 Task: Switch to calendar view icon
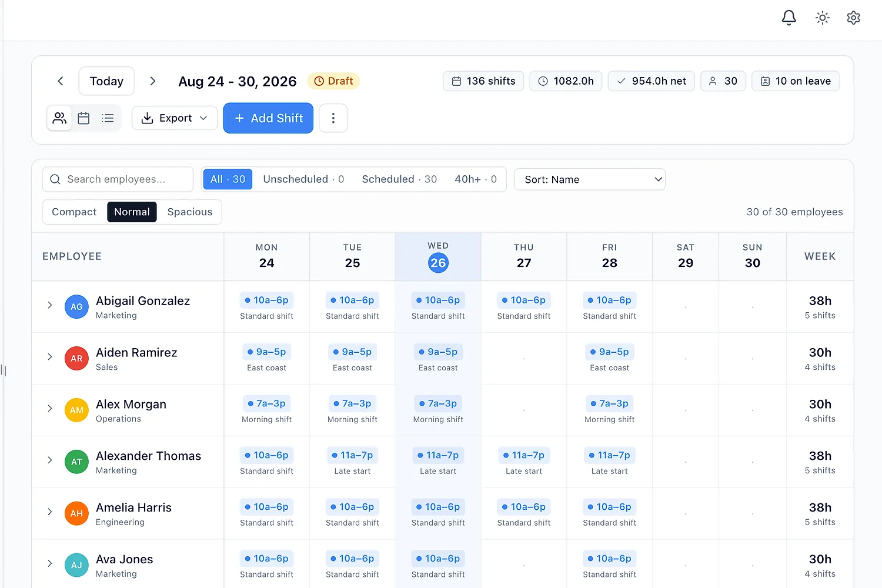pyautogui.click(x=83, y=118)
